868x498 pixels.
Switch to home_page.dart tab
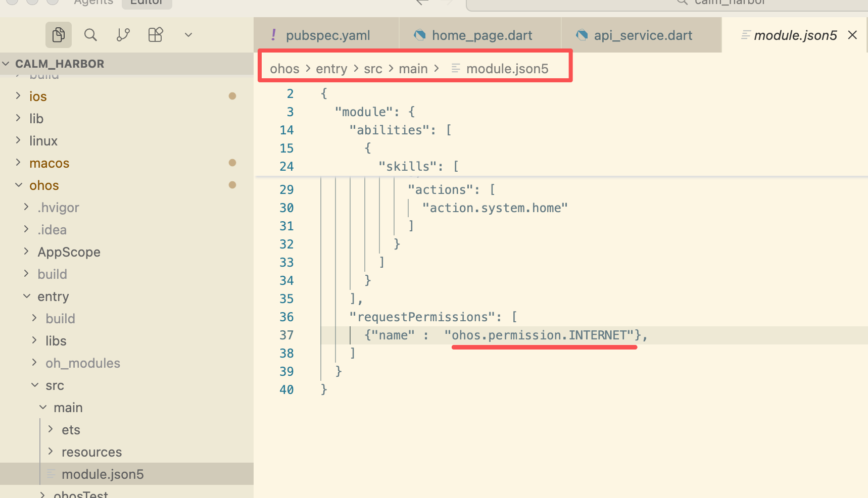[x=480, y=35]
